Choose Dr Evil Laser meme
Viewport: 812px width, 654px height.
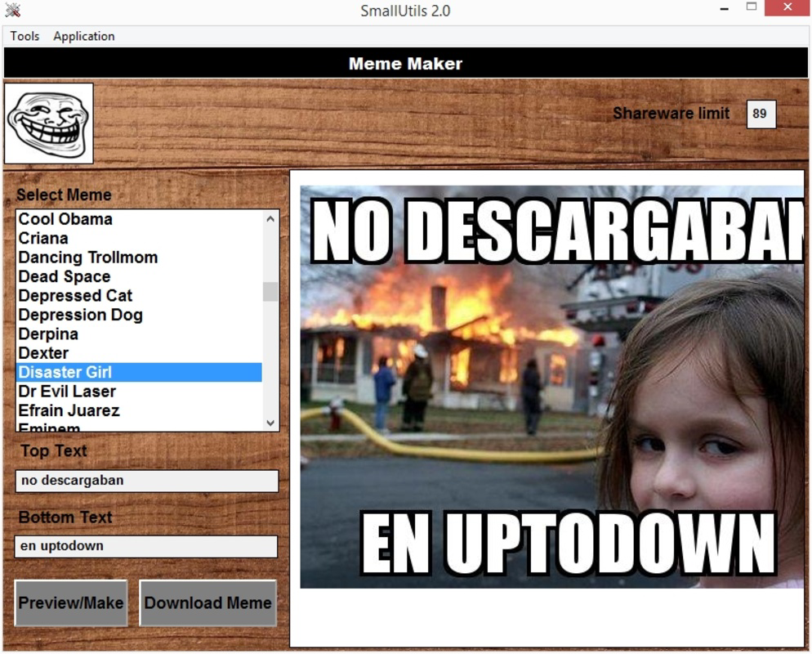click(x=139, y=392)
